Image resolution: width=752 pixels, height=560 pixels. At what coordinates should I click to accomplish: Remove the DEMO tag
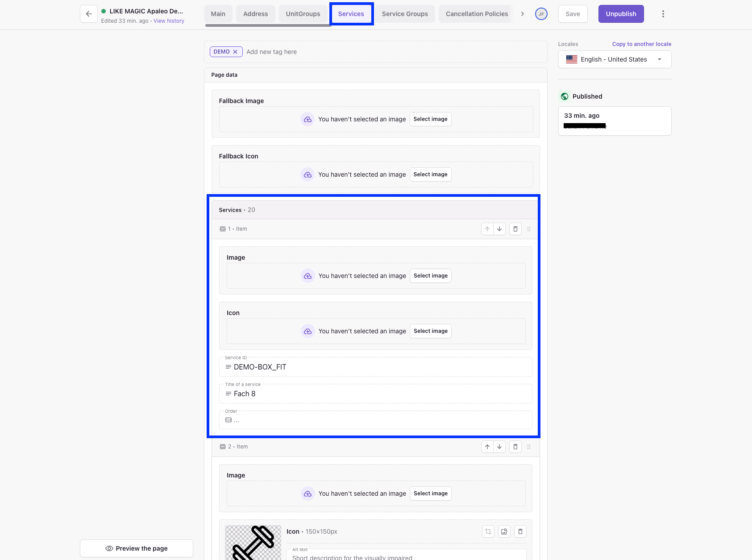click(x=235, y=52)
